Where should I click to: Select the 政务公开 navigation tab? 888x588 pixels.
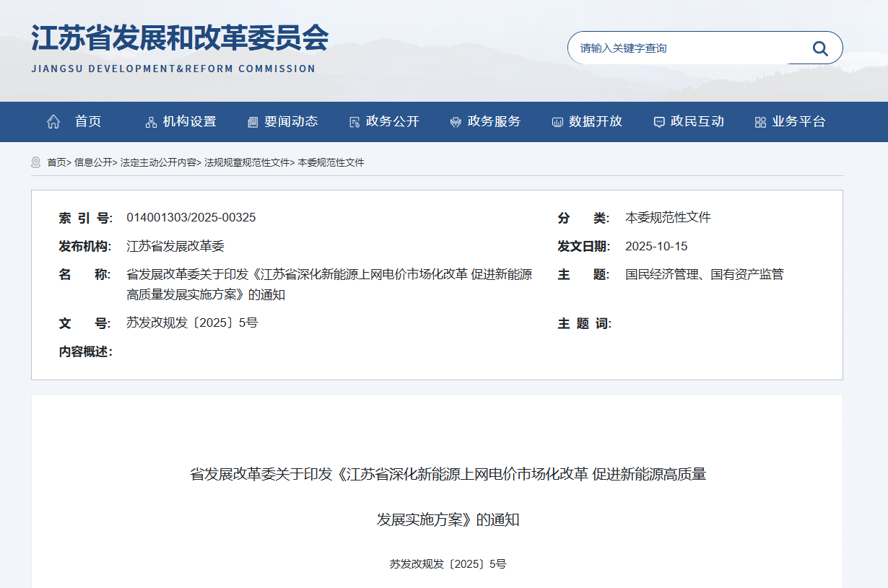pyautogui.click(x=392, y=122)
